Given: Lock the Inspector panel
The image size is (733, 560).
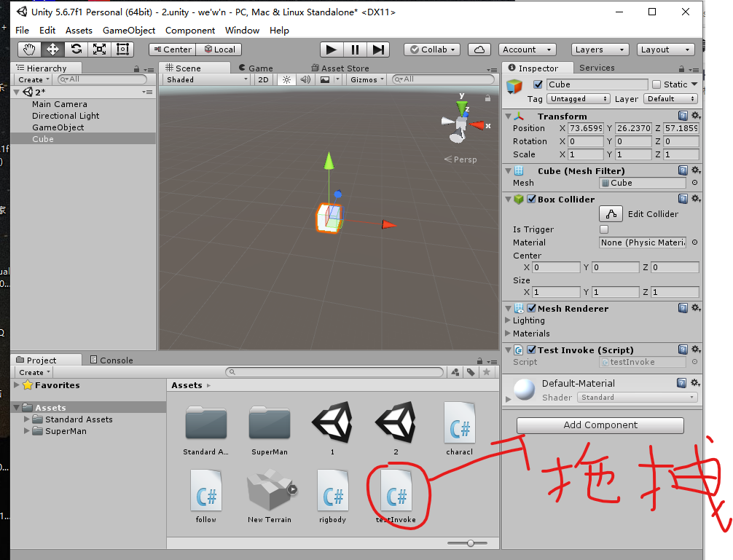Looking at the screenshot, I should pyautogui.click(x=681, y=69).
